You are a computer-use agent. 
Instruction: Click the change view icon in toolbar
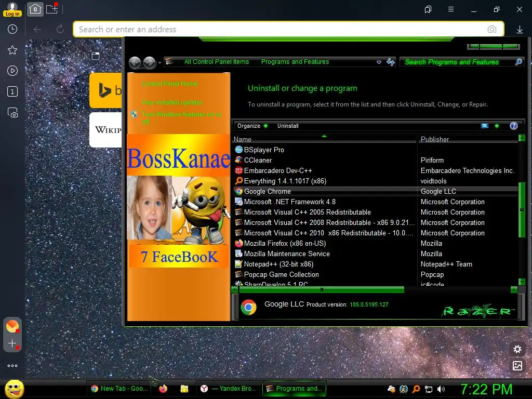[485, 126]
